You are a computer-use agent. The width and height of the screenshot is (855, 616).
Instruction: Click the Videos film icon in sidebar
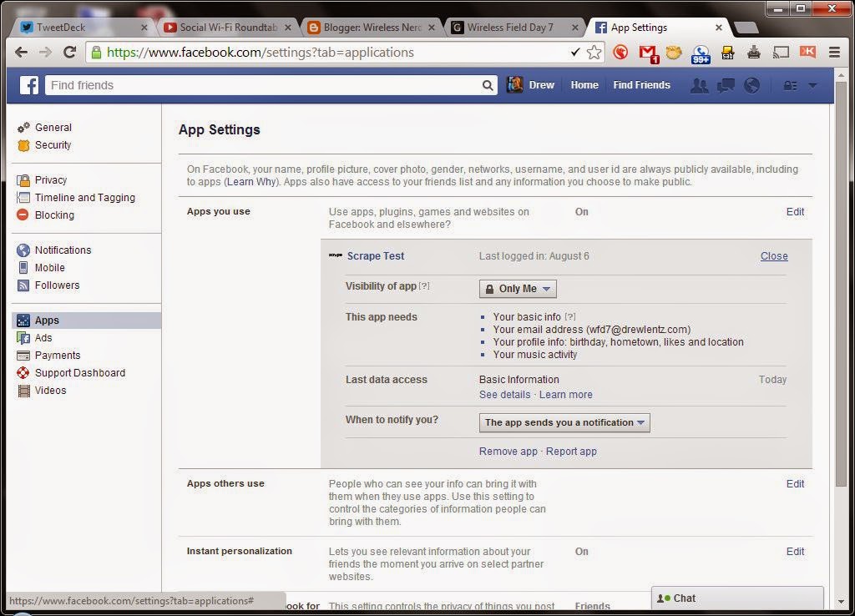(x=23, y=391)
